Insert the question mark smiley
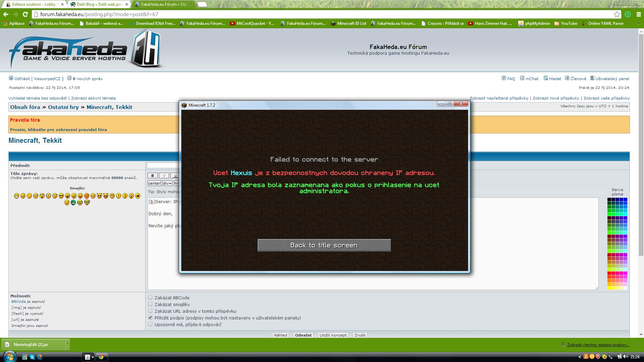Image resolution: width=644 pixels, height=362 pixels. coord(125,196)
